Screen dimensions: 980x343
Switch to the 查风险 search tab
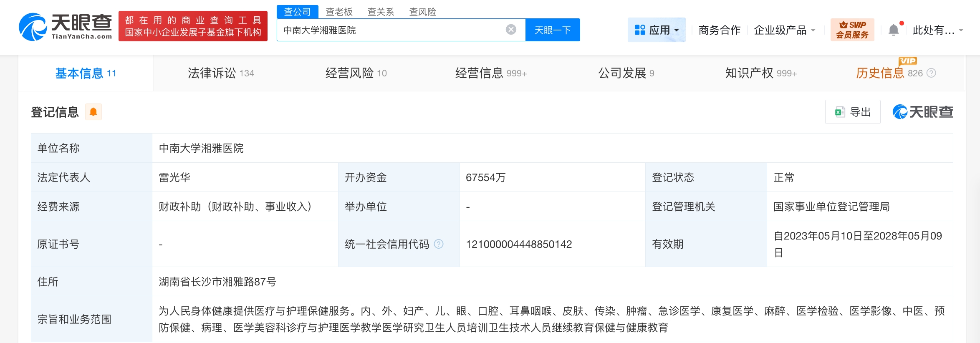422,12
